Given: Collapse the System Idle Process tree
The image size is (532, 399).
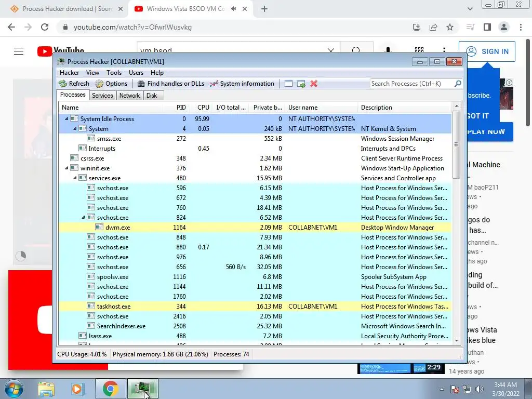Looking at the screenshot, I should (x=66, y=119).
